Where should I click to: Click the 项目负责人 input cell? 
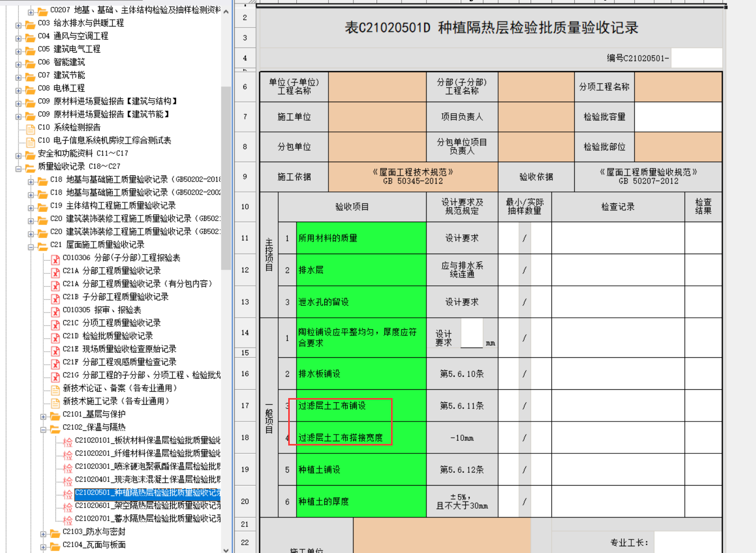click(536, 117)
